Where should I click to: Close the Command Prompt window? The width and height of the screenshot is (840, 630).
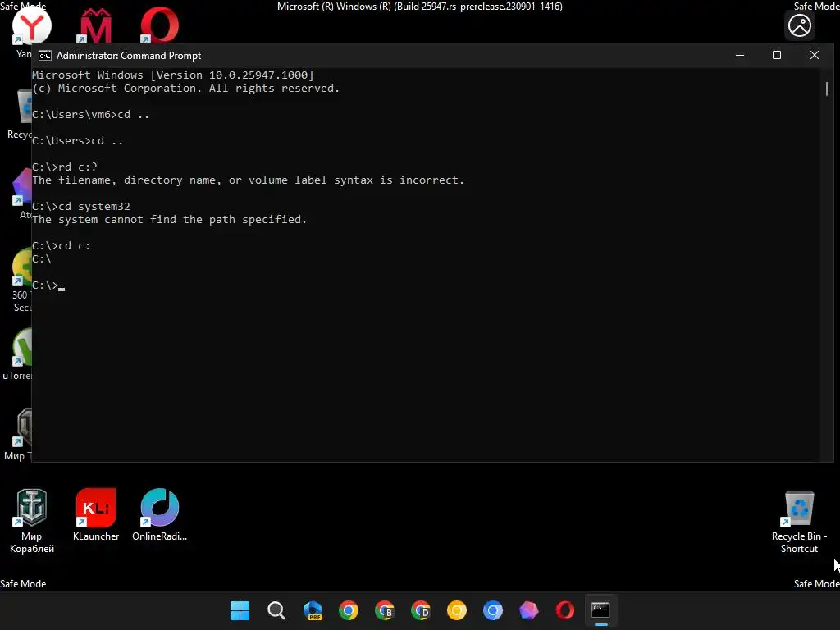click(x=815, y=55)
